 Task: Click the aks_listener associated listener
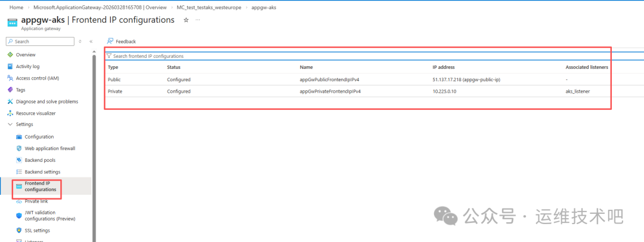point(577,91)
